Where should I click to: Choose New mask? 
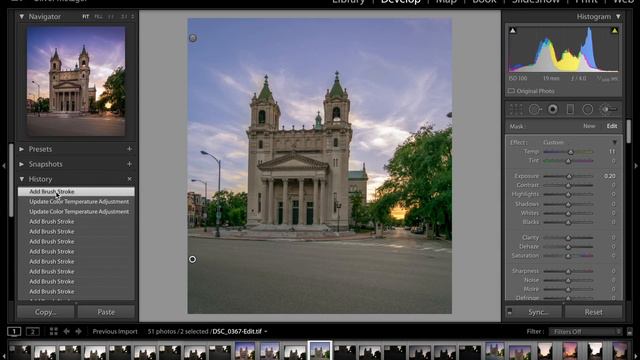point(589,126)
